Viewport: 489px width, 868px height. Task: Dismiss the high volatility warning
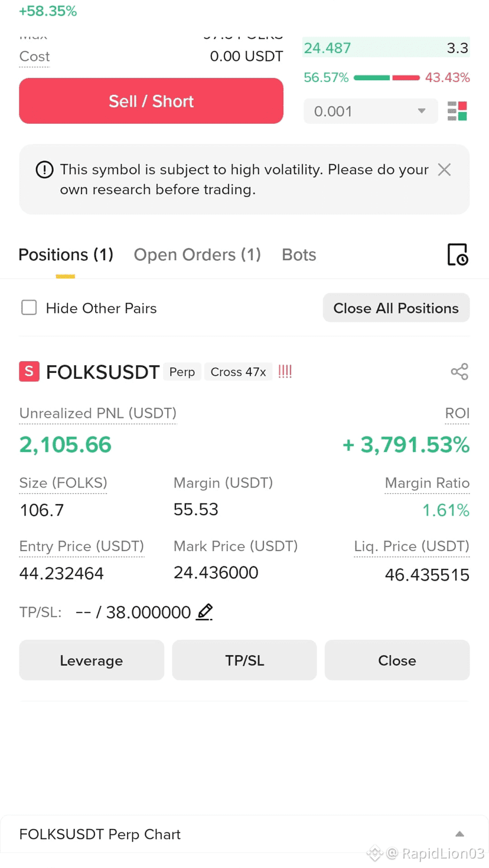pos(444,170)
